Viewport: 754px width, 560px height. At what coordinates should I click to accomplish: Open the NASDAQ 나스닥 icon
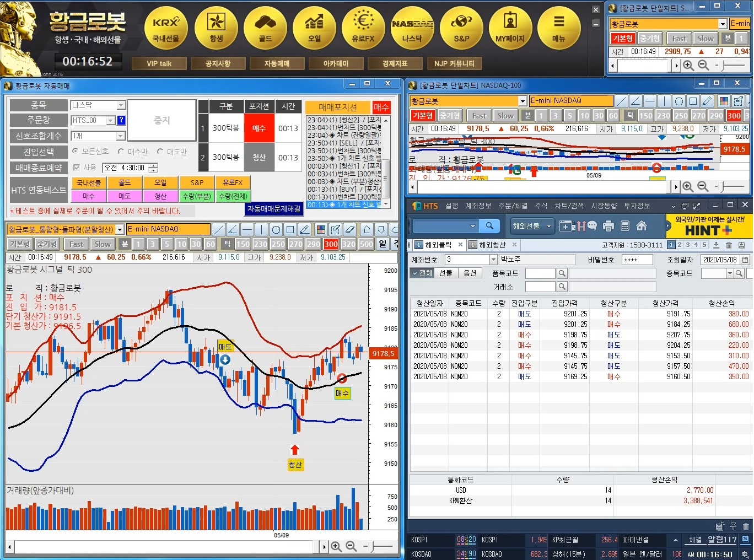coord(412,29)
